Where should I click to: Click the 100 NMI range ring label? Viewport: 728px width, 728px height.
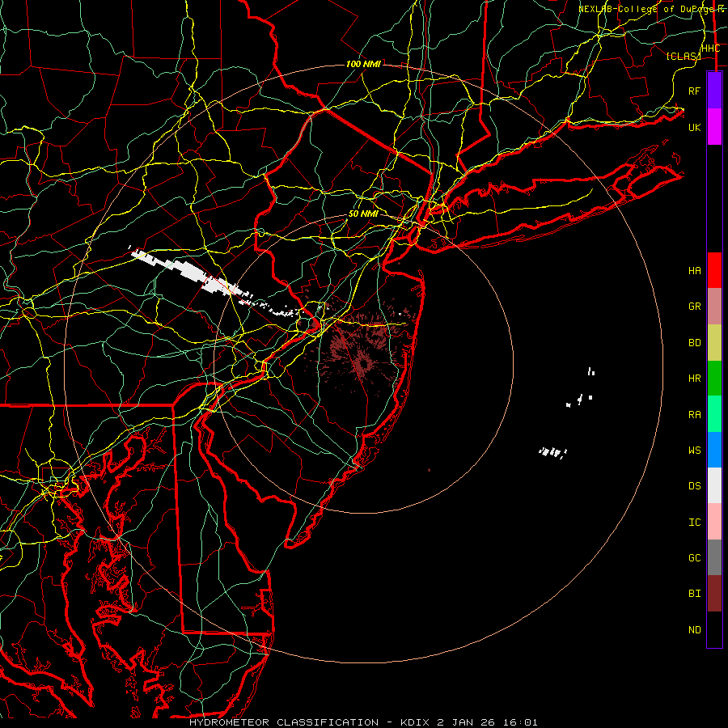363,64
